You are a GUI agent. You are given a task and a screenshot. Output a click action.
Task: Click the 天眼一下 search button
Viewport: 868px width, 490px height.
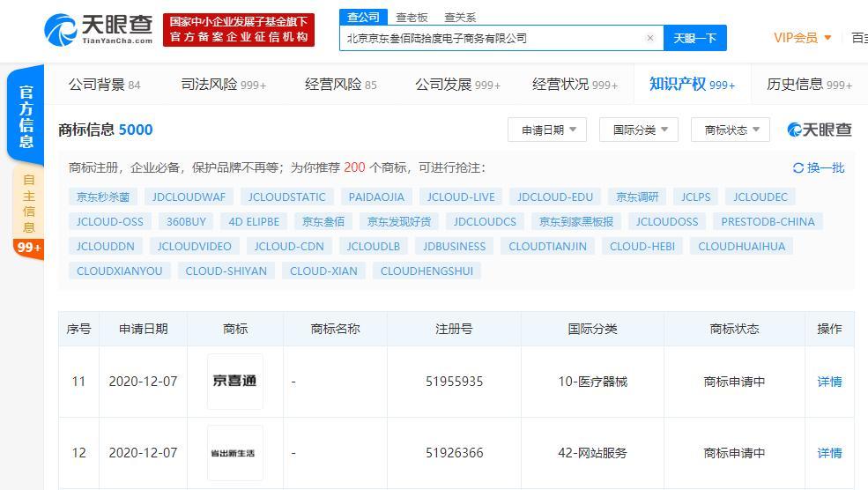pyautogui.click(x=694, y=38)
